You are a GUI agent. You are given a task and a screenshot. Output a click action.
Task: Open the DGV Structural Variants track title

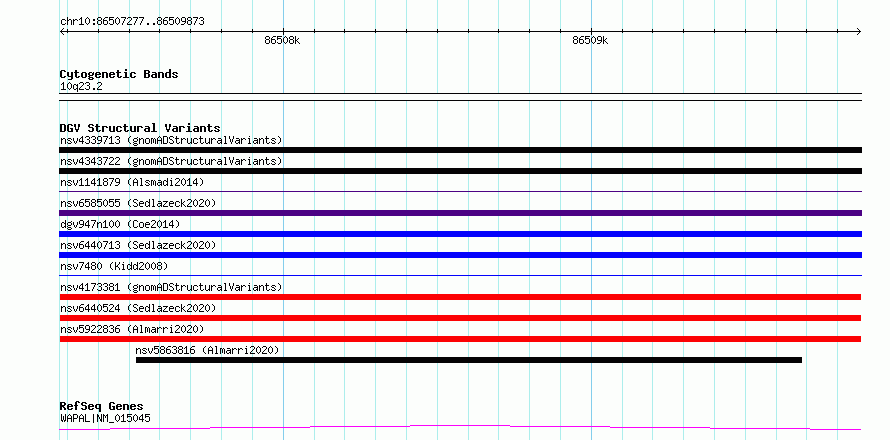coord(140,128)
